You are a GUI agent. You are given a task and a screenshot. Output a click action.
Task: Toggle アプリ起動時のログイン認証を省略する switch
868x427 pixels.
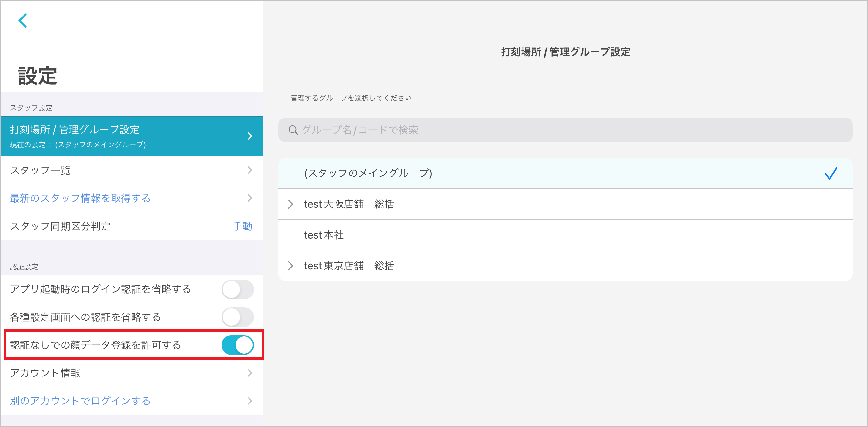237,289
